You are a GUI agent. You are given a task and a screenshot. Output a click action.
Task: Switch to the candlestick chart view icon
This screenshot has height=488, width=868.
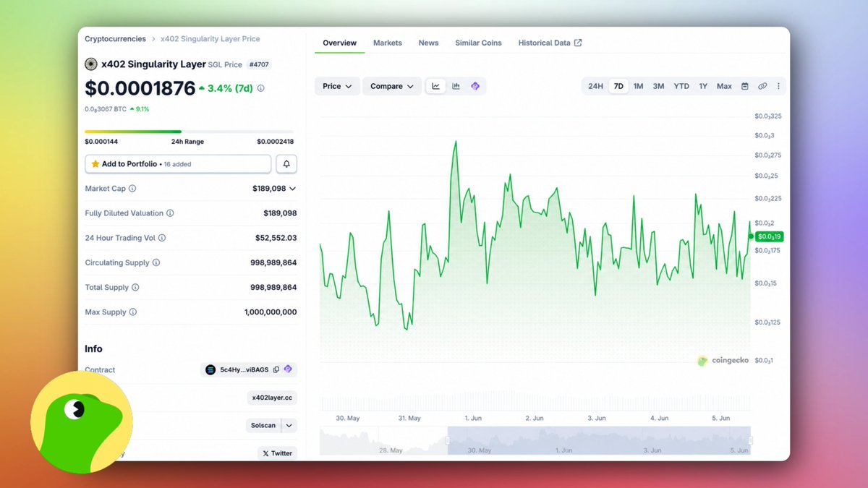[456, 86]
